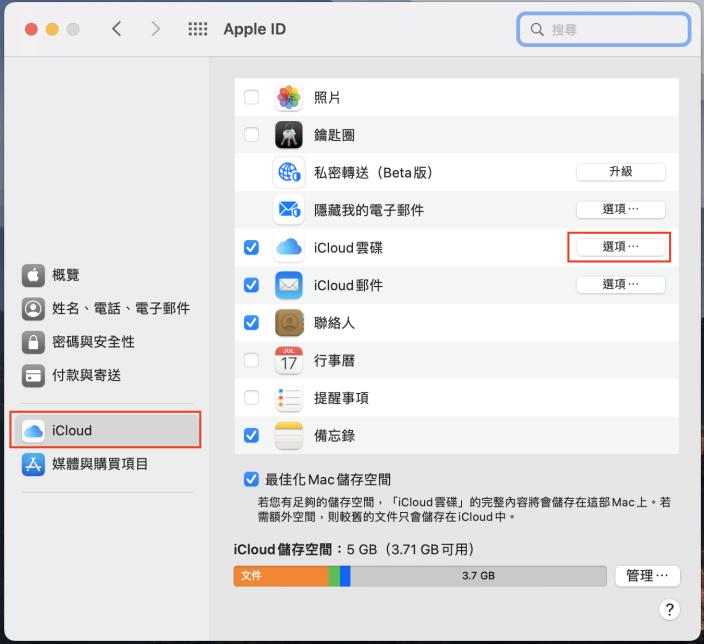Click the orange 文件 storage segment
Screen dimensions: 704x644
[x=281, y=576]
